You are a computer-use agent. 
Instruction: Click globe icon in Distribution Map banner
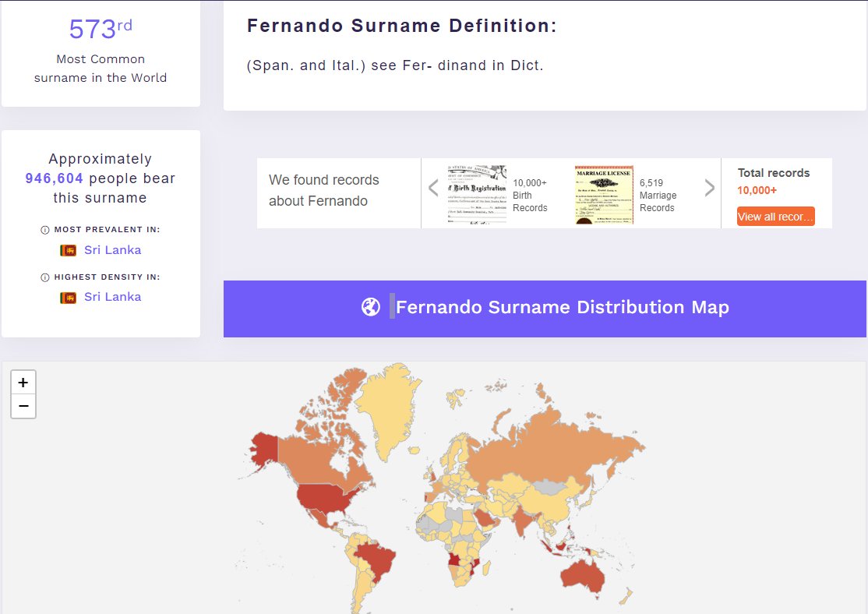click(371, 307)
